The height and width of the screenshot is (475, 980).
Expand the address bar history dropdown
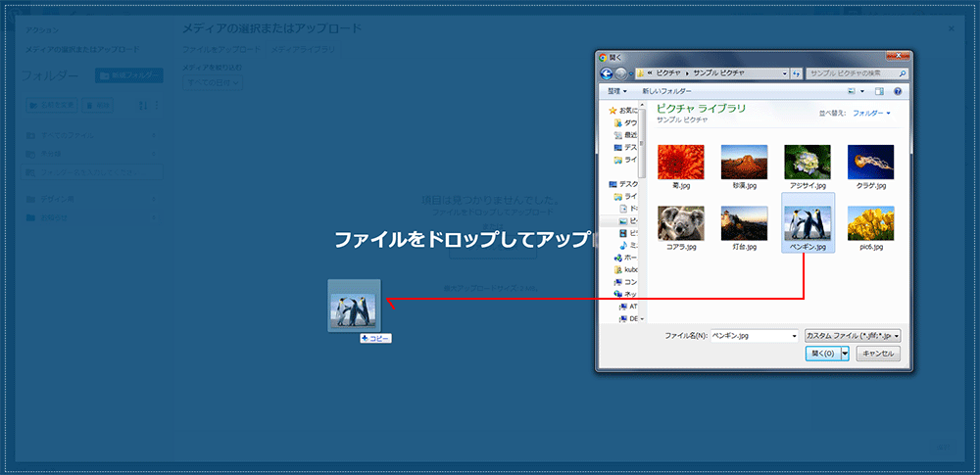click(785, 73)
